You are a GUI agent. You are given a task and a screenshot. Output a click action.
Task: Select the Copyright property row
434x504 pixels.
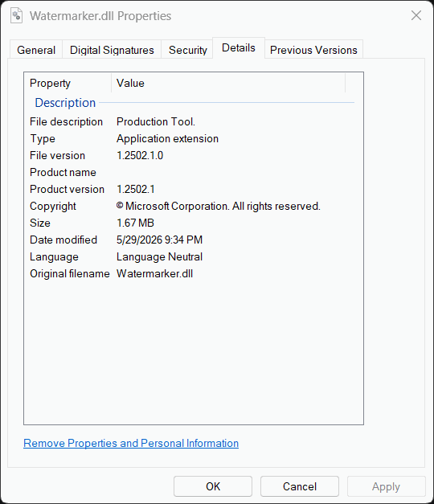pos(193,207)
